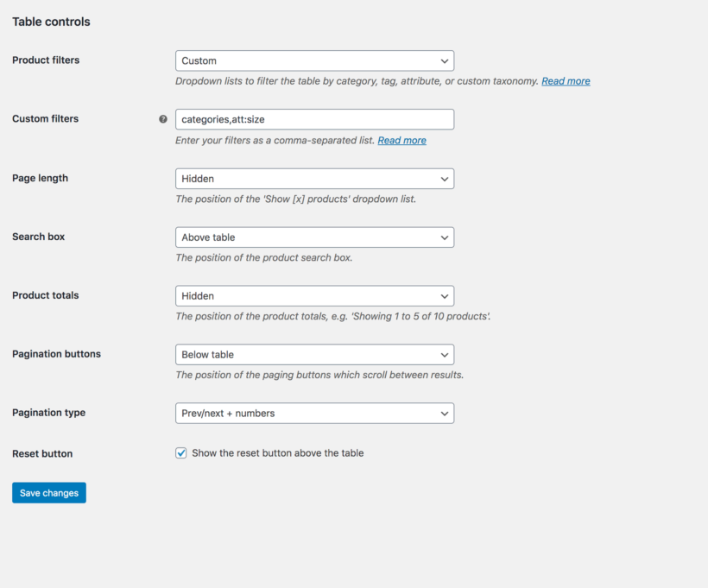This screenshot has height=588, width=708.
Task: Open the Product totals dropdown
Action: (x=314, y=295)
